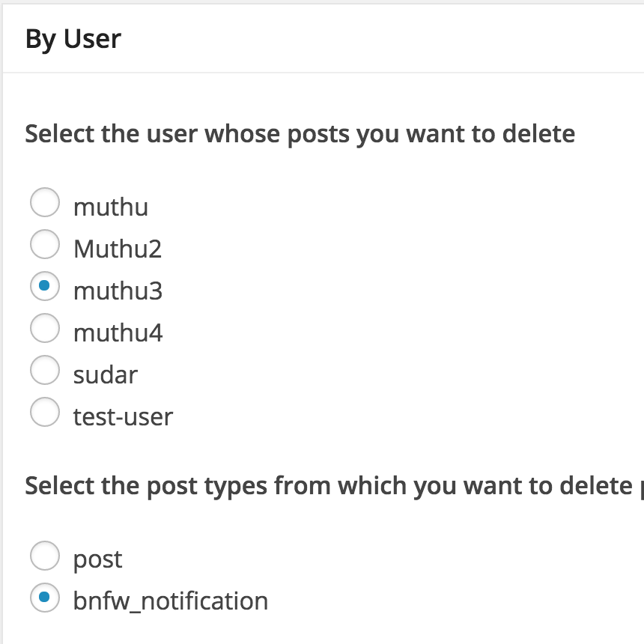644x644 pixels.
Task: Click "Select the user whose posts" heading
Action: [x=300, y=134]
